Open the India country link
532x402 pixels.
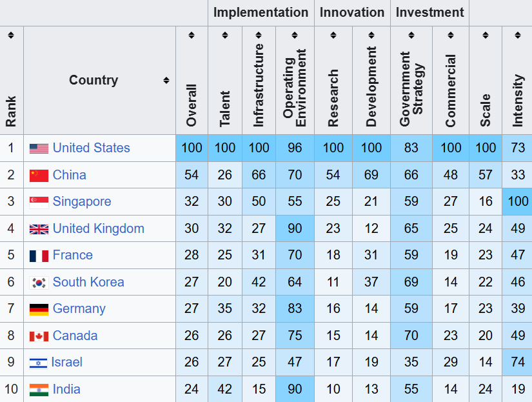tap(66, 390)
